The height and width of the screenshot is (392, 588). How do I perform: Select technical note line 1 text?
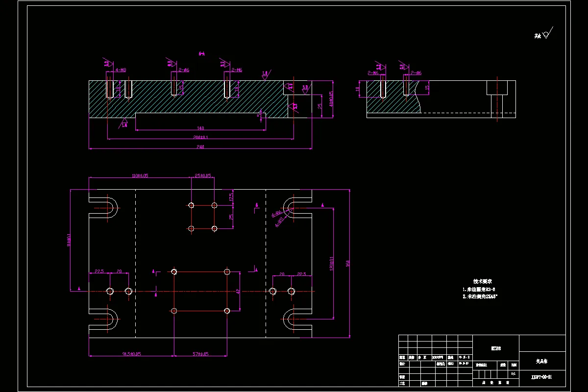(479, 289)
